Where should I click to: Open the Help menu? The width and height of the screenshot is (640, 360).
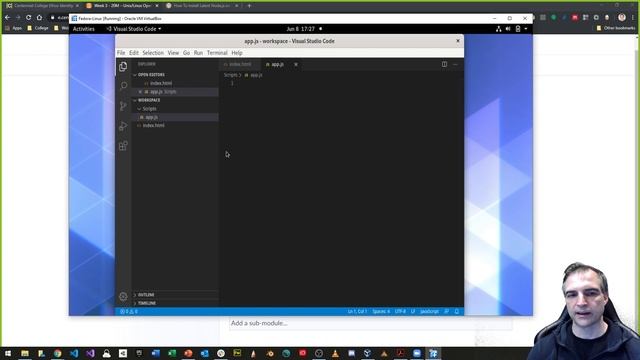tap(237, 53)
